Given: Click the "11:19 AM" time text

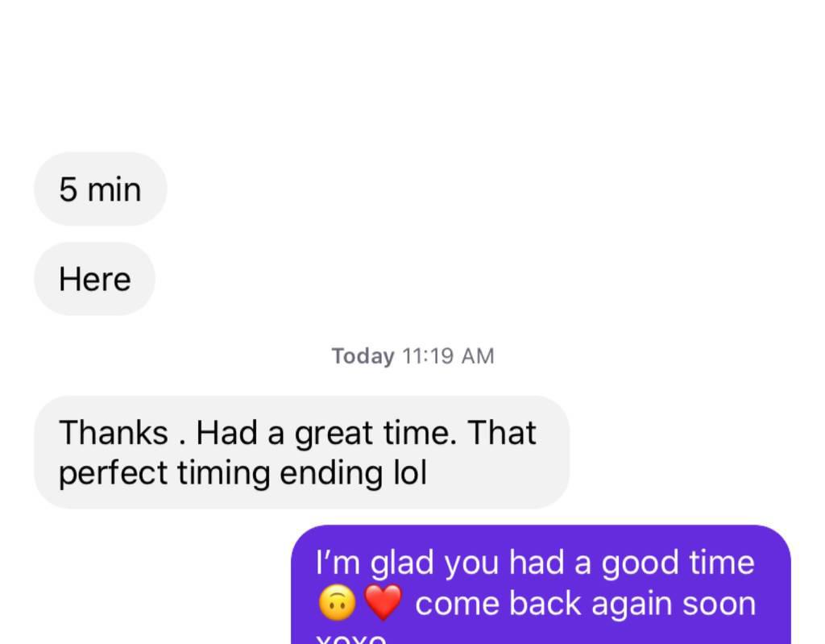Looking at the screenshot, I should click(448, 356).
